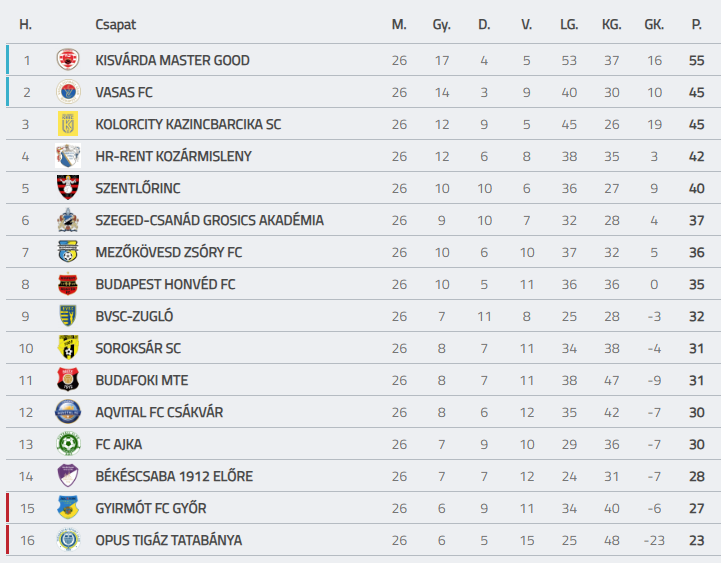Click the Csapat column header
721x563 pixels.
[x=115, y=25]
